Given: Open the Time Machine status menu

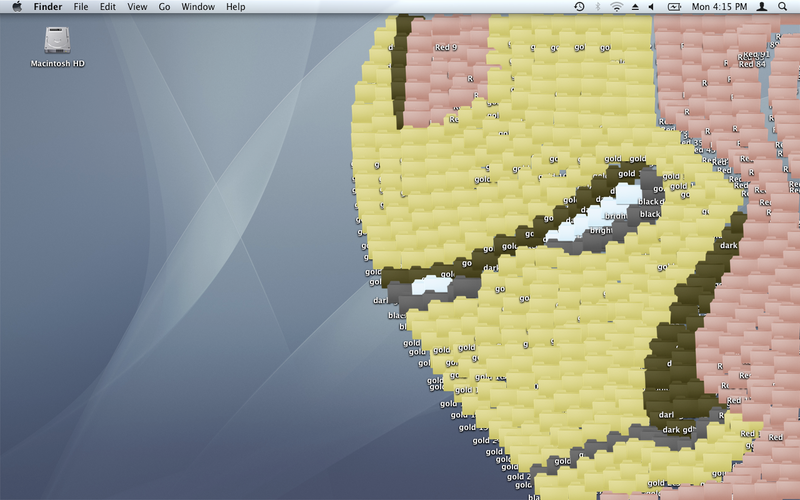Looking at the screenshot, I should click(579, 7).
